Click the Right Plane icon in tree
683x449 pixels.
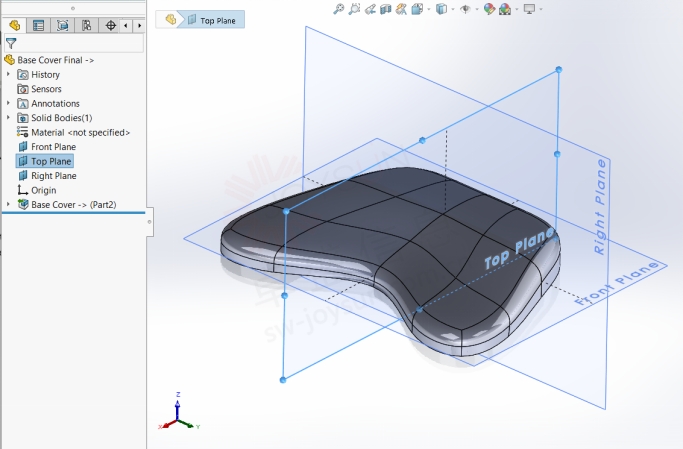point(23,176)
